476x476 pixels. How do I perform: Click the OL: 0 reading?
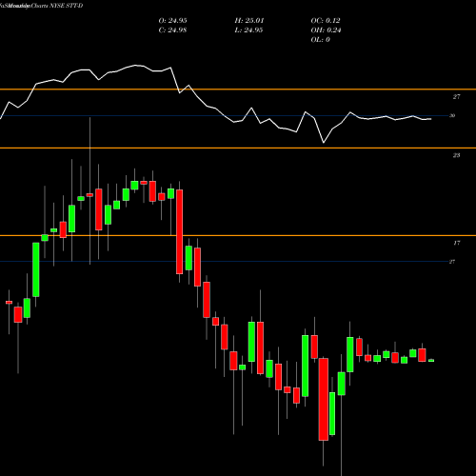pyautogui.click(x=320, y=40)
